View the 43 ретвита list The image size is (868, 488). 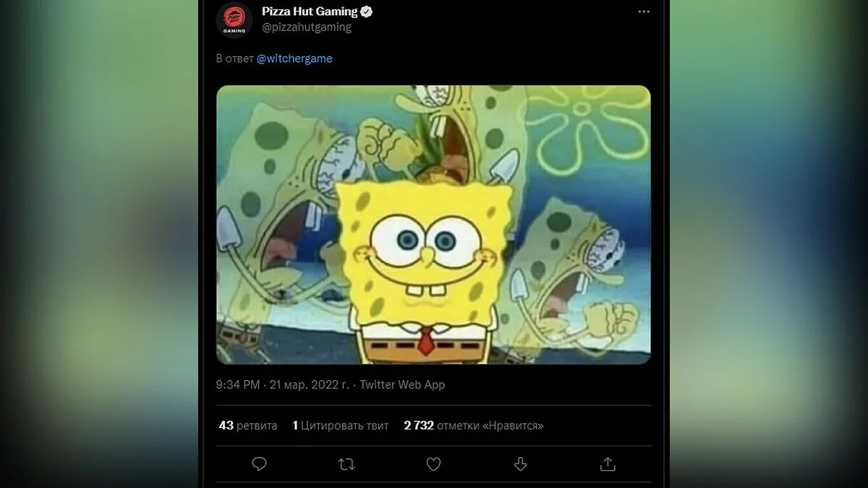pos(248,425)
